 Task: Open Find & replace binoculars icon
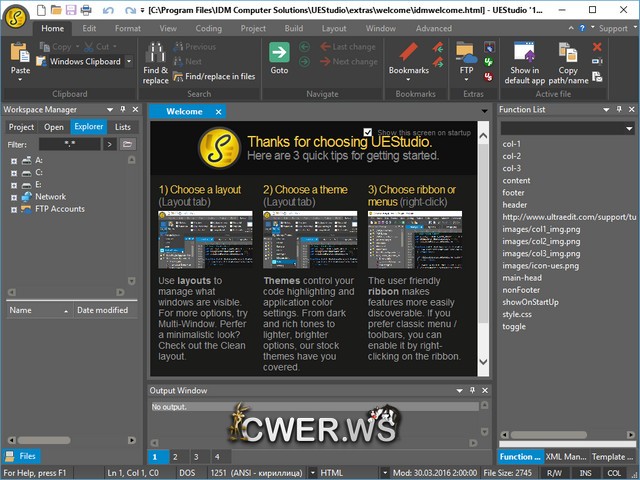[x=156, y=53]
